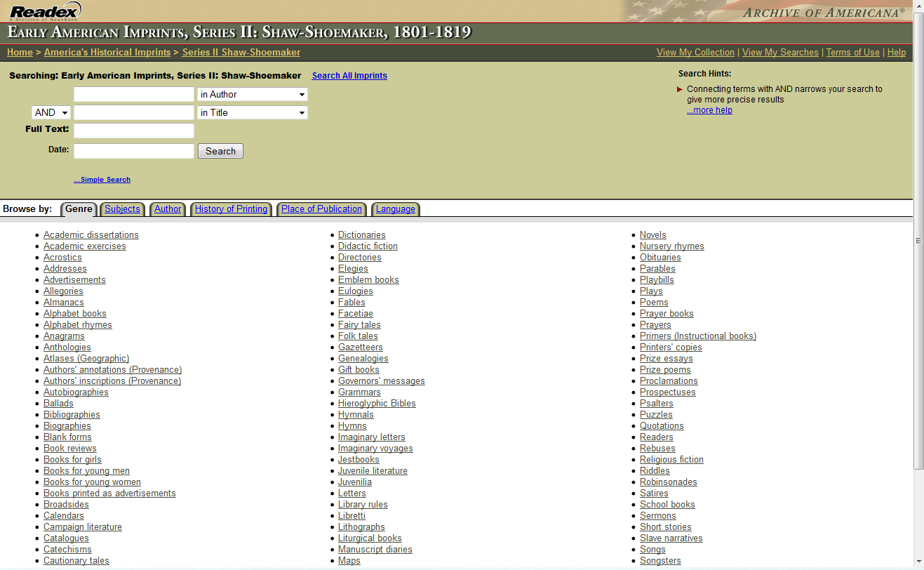Open Primers (Instructional books) link
The image size is (924, 570).
698,336
